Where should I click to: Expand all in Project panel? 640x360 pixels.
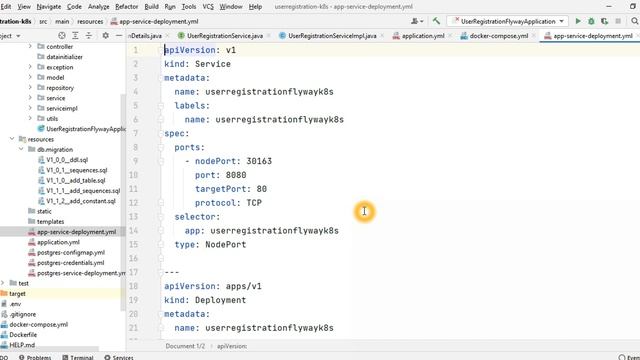75,36
